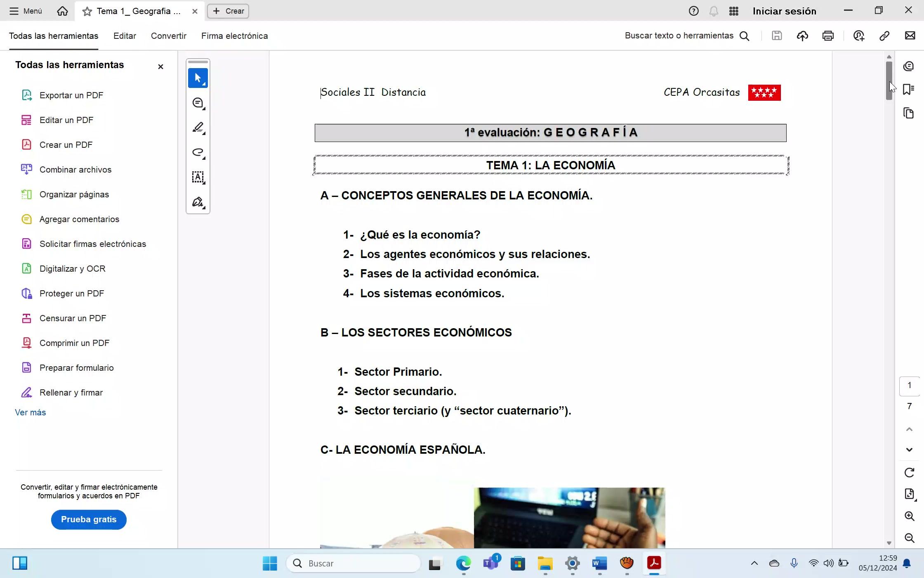Click the Prueba gratis button
Image resolution: width=924 pixels, height=578 pixels.
pyautogui.click(x=89, y=519)
